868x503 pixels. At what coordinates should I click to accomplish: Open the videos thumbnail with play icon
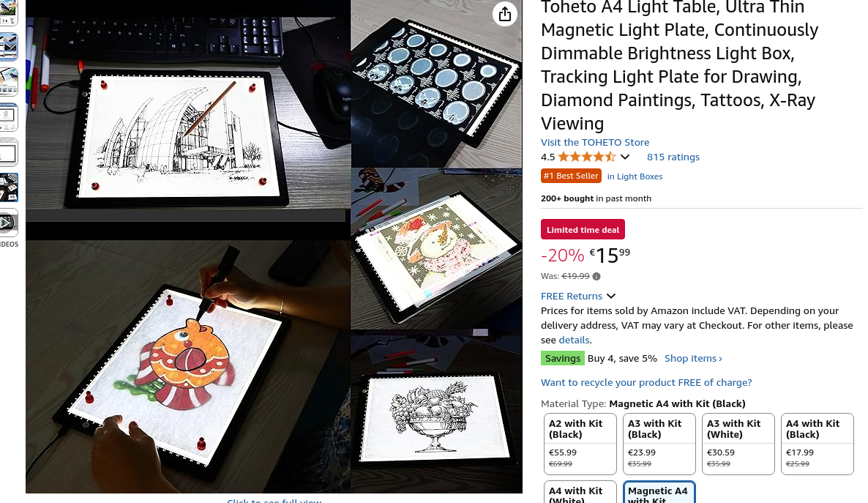click(x=8, y=222)
